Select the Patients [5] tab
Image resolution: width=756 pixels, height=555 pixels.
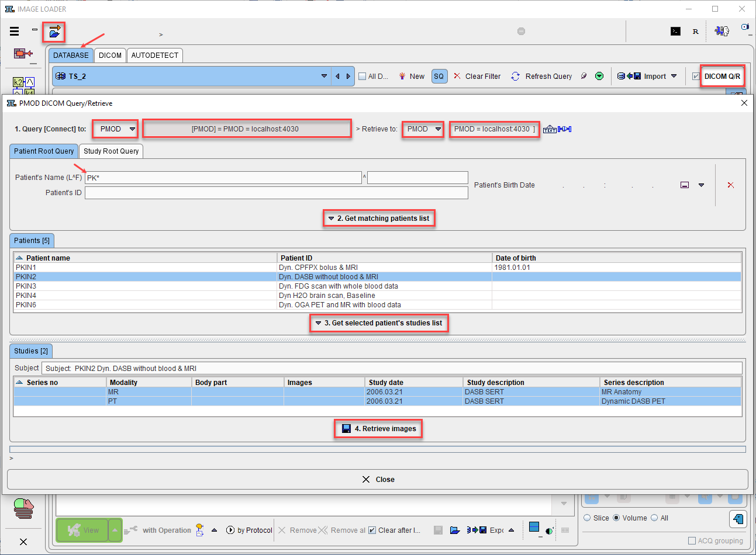pos(32,241)
